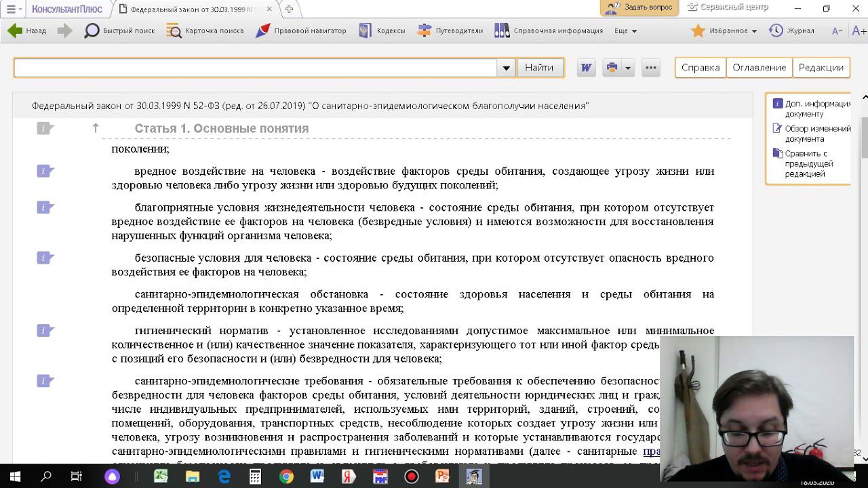This screenshot has width=868, height=488.
Task: Open the Журнал history
Action: tap(791, 30)
